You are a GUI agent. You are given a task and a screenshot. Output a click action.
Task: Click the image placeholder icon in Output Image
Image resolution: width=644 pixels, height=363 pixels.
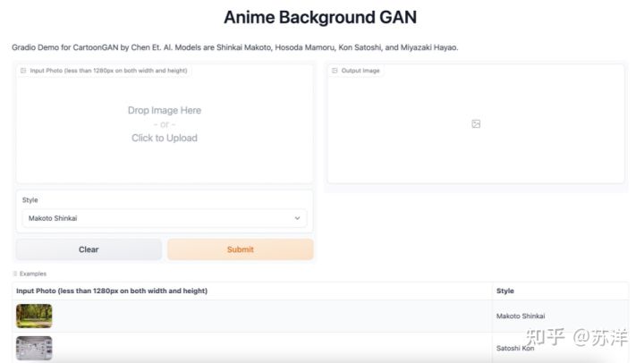coord(476,124)
